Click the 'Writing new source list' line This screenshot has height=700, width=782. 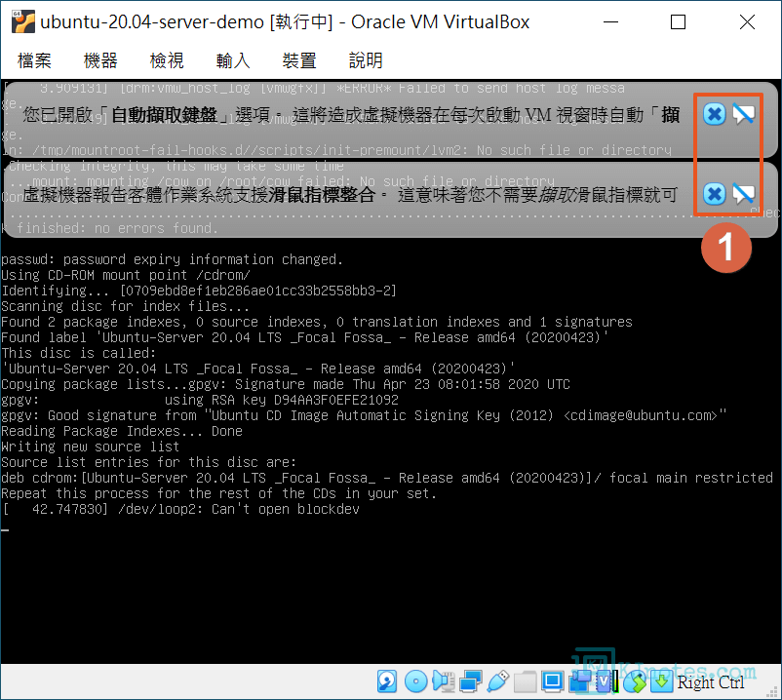coord(91,447)
